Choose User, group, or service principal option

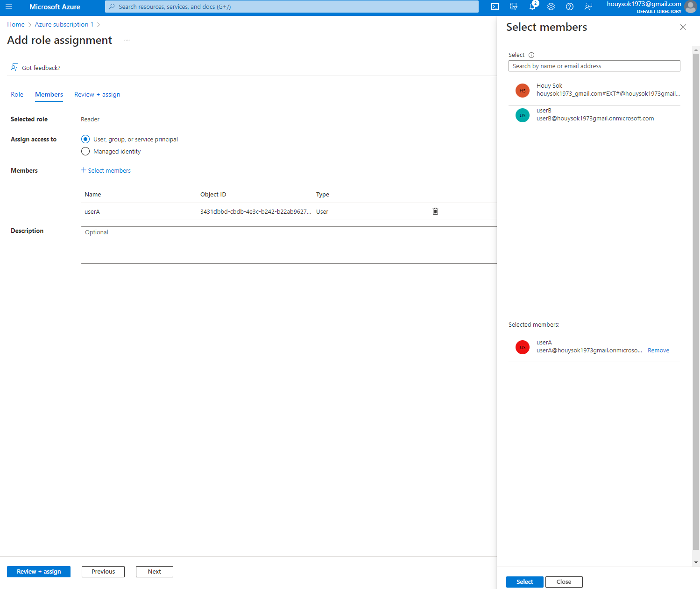pos(85,139)
